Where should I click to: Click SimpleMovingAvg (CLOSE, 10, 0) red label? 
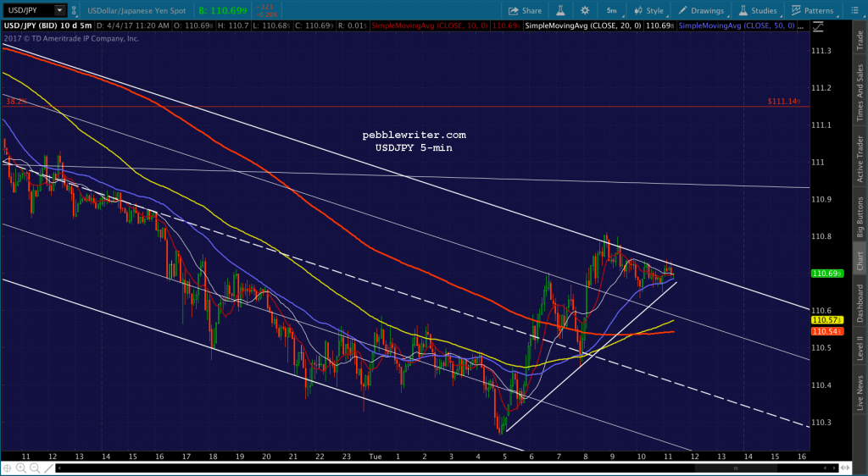431,26
